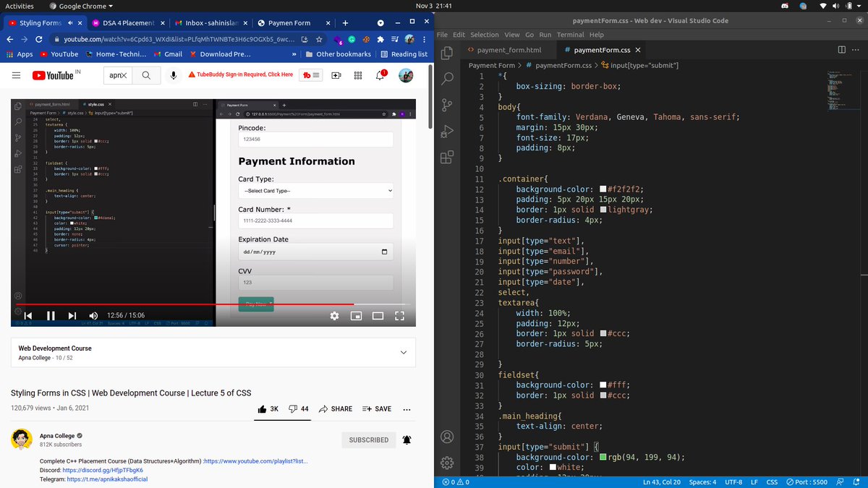Open the YouTube account avatar
Viewport: 868px width, 488px height.
[406, 75]
